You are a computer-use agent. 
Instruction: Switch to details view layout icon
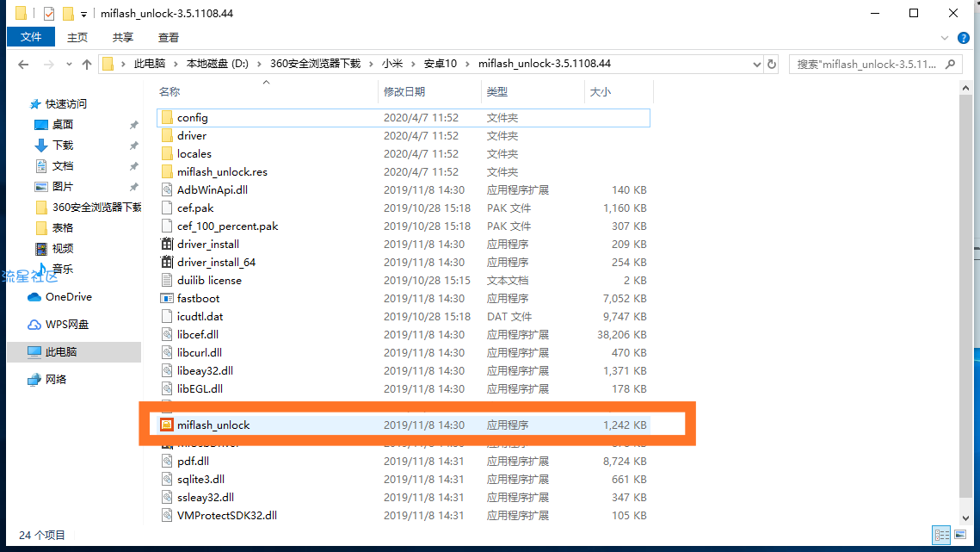click(x=941, y=535)
